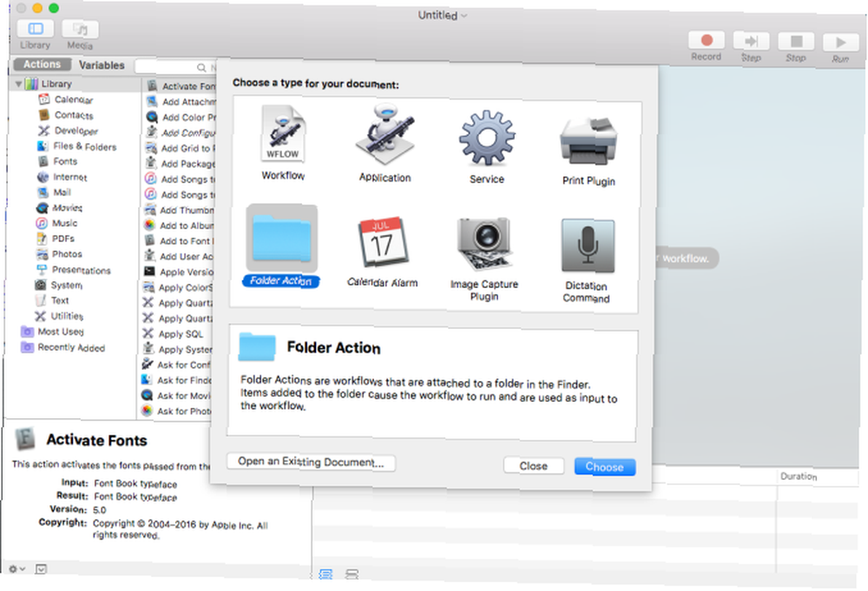Select the Presentations category
Viewport: 868px width, 591px height.
point(81,270)
